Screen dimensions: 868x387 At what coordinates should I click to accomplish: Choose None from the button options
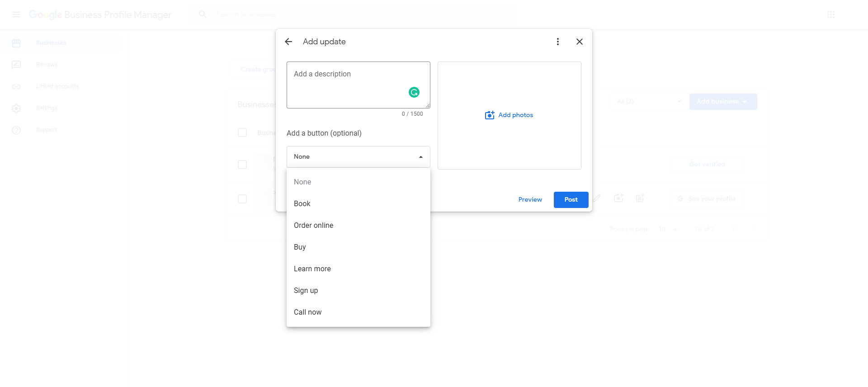click(x=359, y=182)
